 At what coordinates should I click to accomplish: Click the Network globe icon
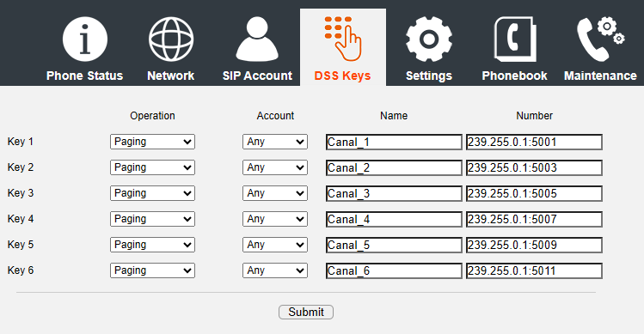(171, 39)
